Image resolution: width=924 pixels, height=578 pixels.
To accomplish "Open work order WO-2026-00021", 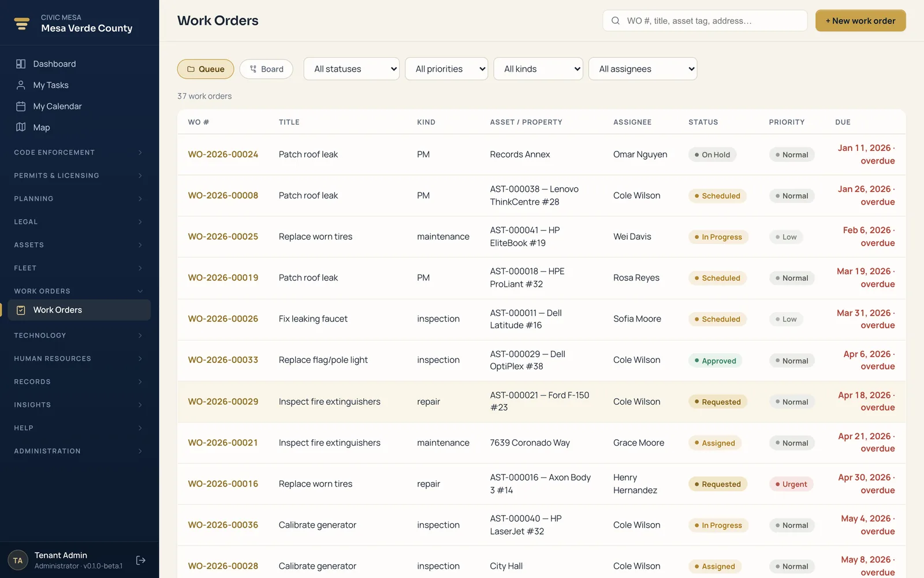I will [x=223, y=443].
